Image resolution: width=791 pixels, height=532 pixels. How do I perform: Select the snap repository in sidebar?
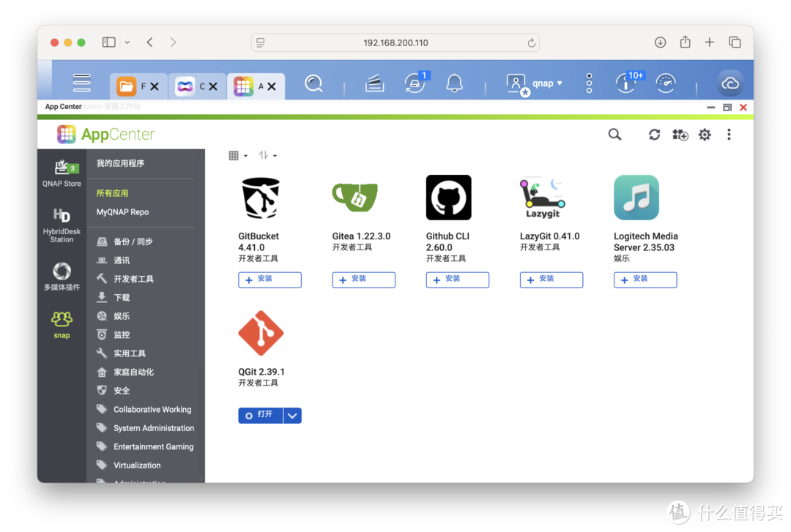coord(62,325)
